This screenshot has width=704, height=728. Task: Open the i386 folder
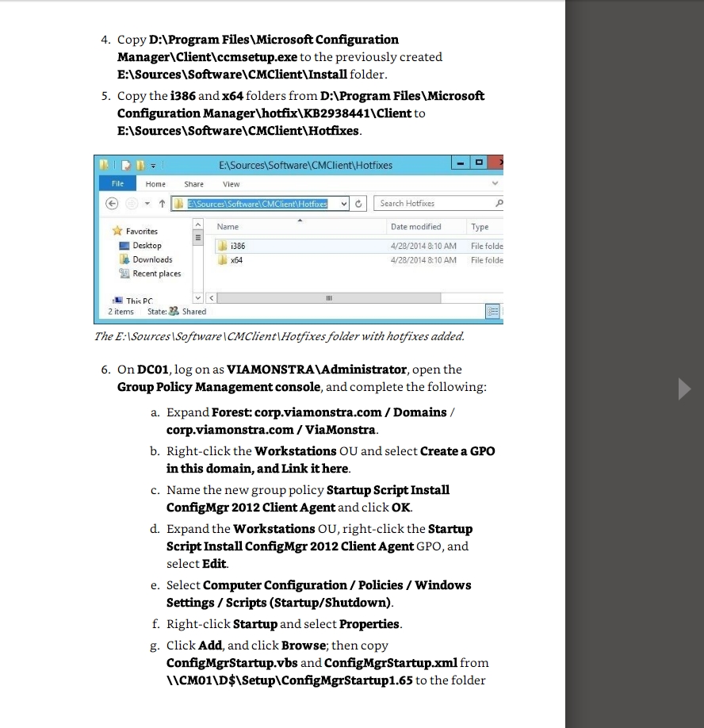(x=238, y=246)
